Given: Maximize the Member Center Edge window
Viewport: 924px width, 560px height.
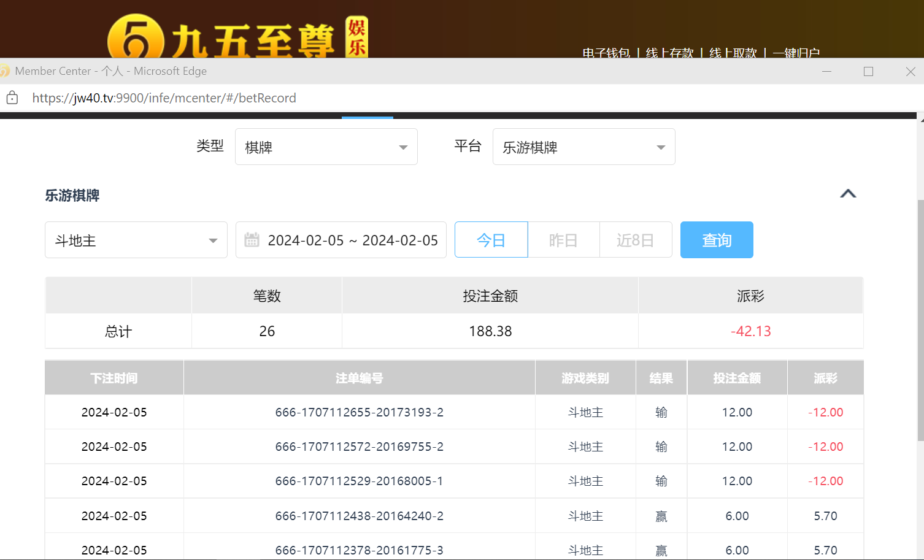Looking at the screenshot, I should point(868,71).
